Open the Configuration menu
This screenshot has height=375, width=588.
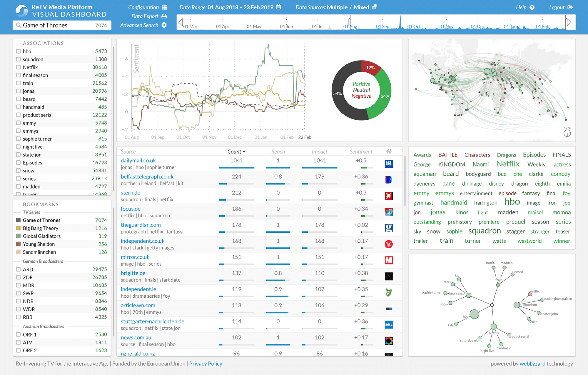(143, 7)
